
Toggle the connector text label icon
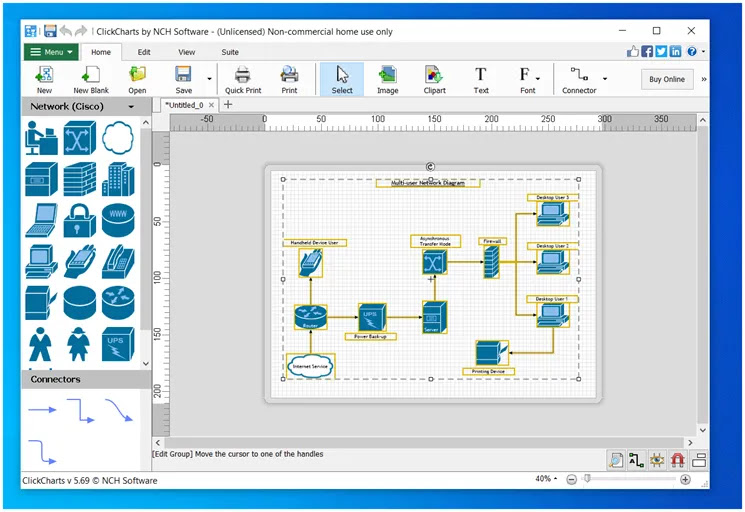point(636,460)
